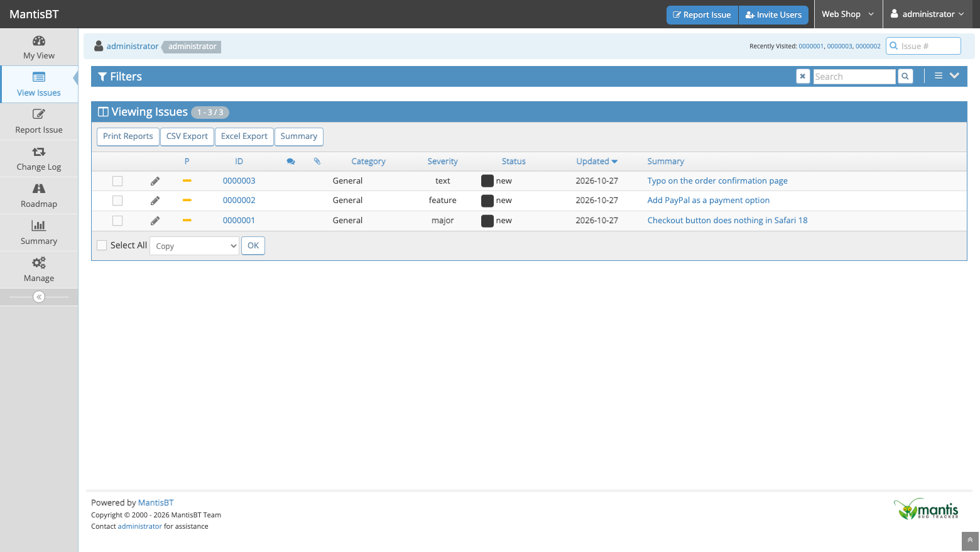Collapse the sidebar with the double-chevron icon

39,297
